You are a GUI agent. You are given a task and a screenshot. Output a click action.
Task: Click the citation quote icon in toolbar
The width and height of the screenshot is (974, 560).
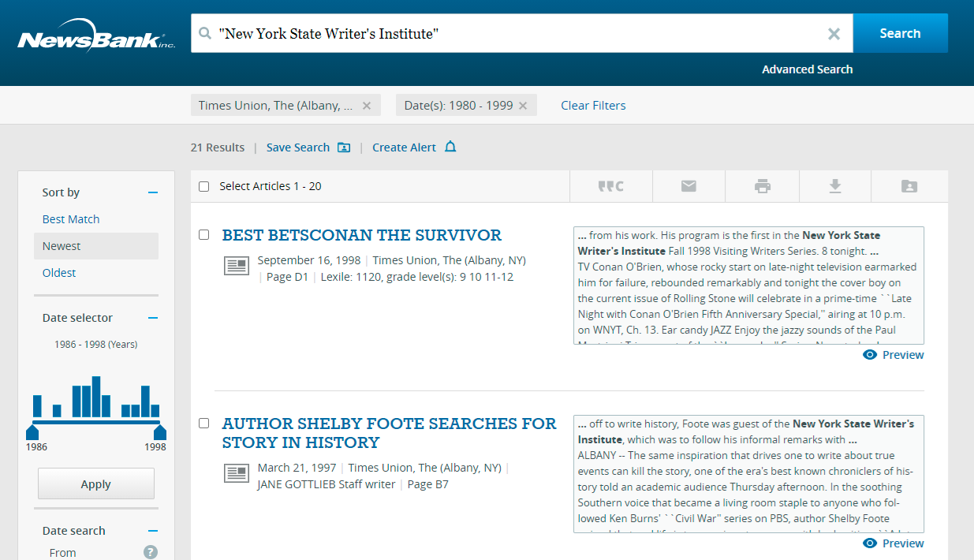[x=610, y=186]
